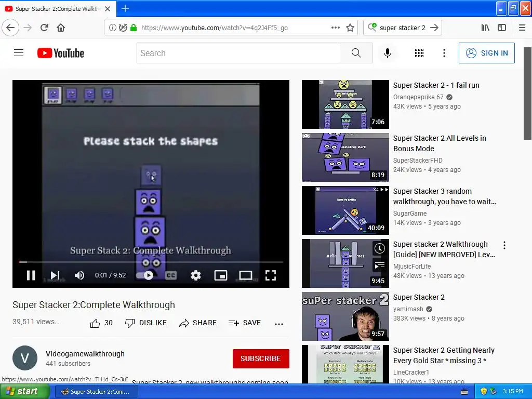Image resolution: width=532 pixels, height=399 pixels.
Task: Click the SIGN IN button
Action: coord(486,53)
